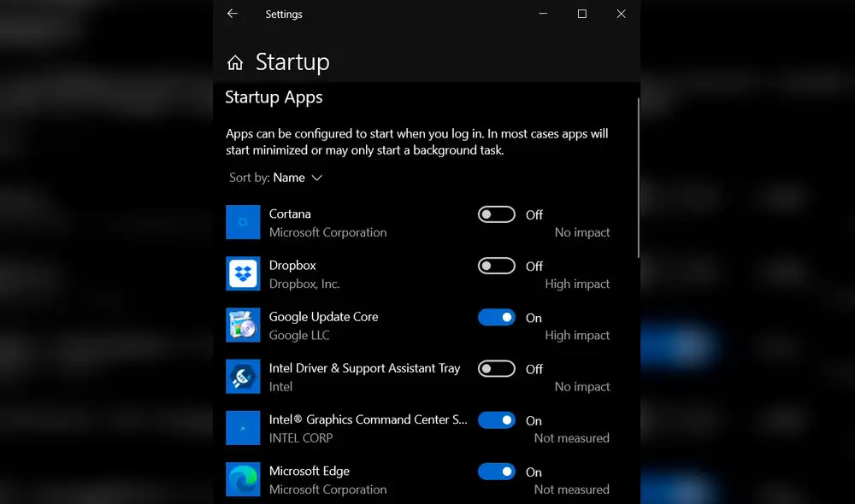
Task: Select the Startup heading
Action: point(292,62)
